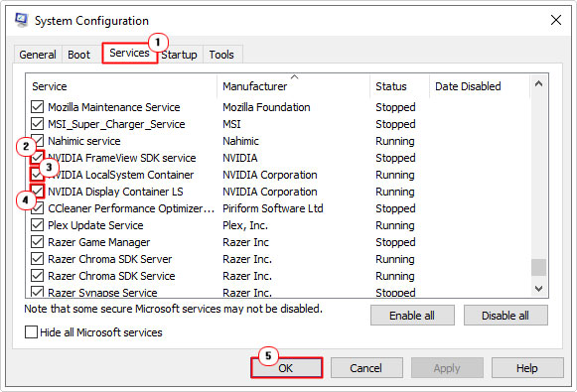The image size is (577, 392).
Task: Select CCleaner Performance Optimizer row text
Action: click(x=131, y=208)
